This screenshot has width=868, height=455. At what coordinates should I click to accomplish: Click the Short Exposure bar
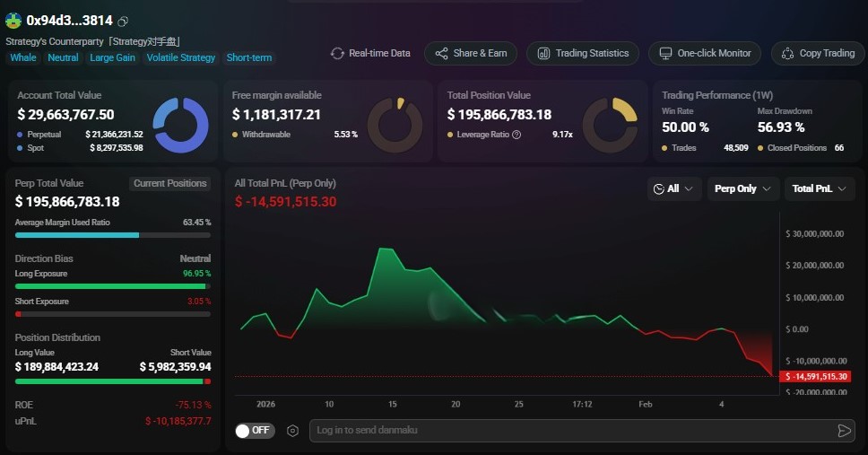(x=113, y=314)
